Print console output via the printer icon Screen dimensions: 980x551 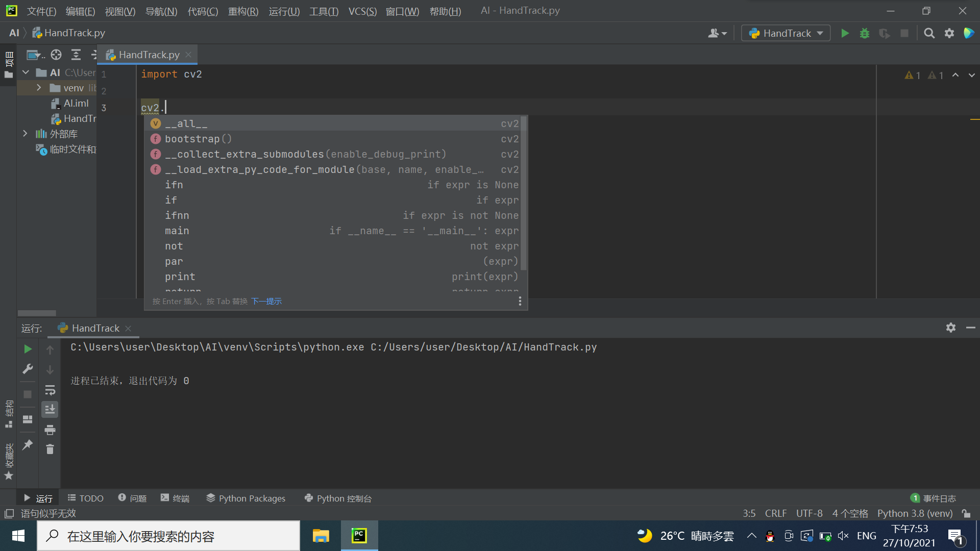pyautogui.click(x=50, y=430)
